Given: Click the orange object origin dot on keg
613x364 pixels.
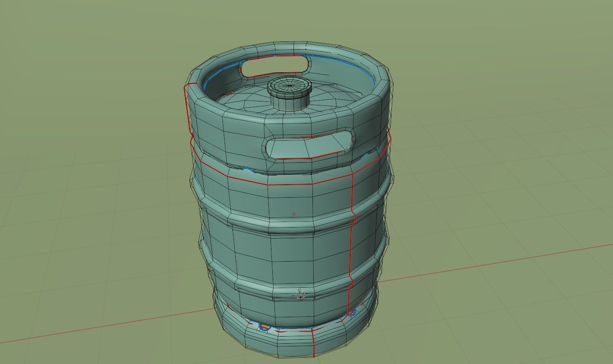Looking at the screenshot, I should [293, 214].
